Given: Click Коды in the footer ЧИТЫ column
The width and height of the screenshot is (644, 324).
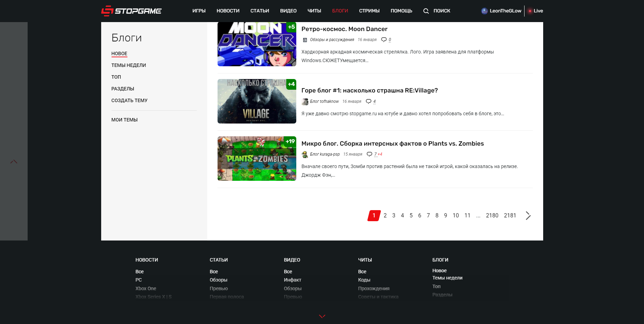Looking at the screenshot, I should pyautogui.click(x=364, y=280).
